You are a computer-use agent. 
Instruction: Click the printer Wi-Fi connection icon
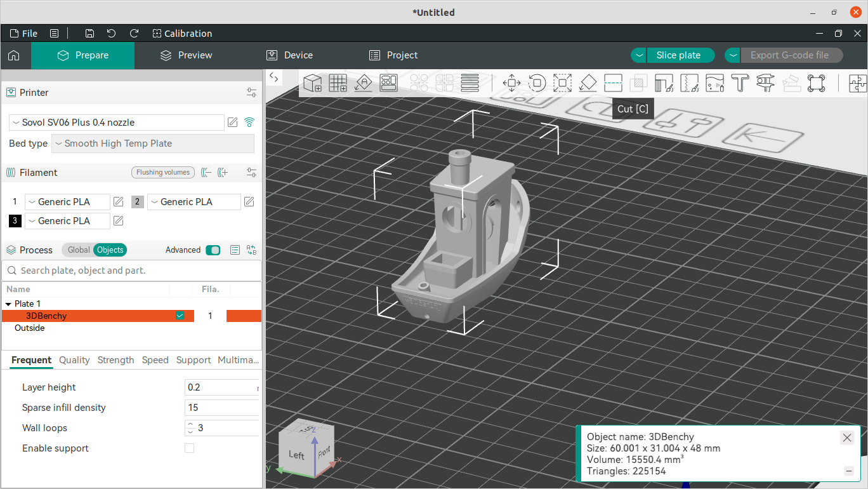(249, 123)
